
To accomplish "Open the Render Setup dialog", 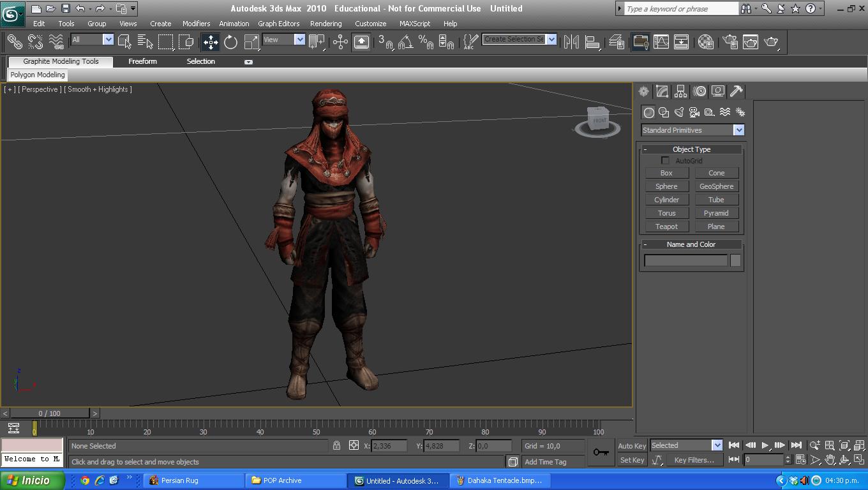I will point(730,42).
